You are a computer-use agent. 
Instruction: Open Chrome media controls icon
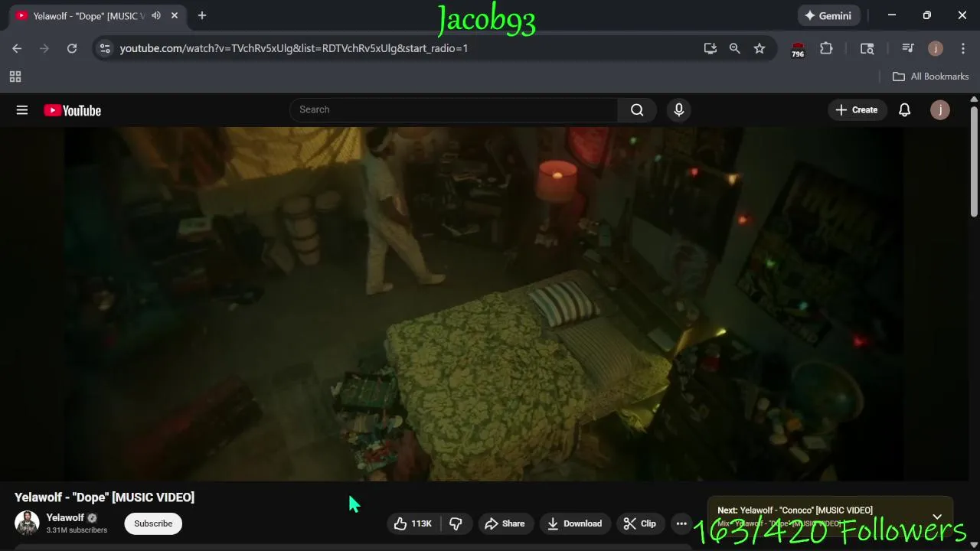coord(908,48)
